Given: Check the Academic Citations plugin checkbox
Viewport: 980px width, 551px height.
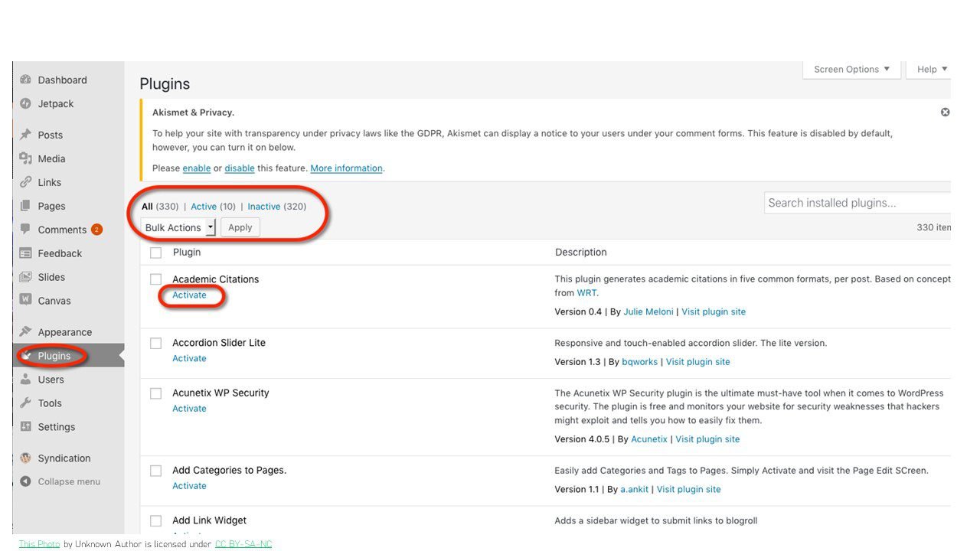Looking at the screenshot, I should pos(156,279).
